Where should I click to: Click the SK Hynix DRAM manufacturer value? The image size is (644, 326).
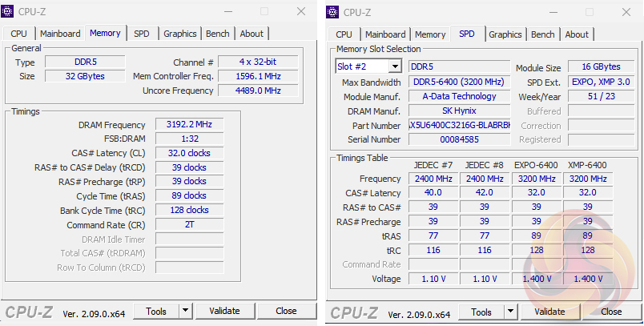coord(459,111)
